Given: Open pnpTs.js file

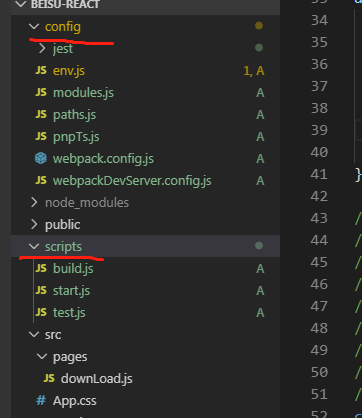Looking at the screenshot, I should 76,137.
